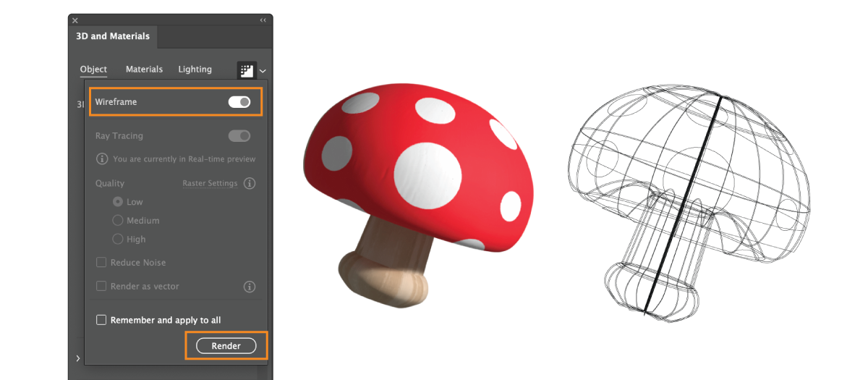Click the red rendered mushroom artwork
Viewport: 868px width, 380px height.
417,195
